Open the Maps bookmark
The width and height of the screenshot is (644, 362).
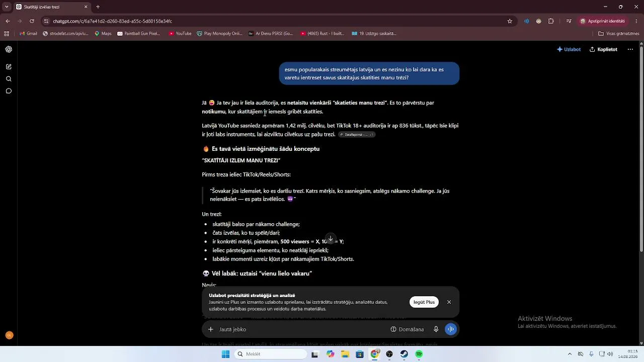(x=103, y=34)
